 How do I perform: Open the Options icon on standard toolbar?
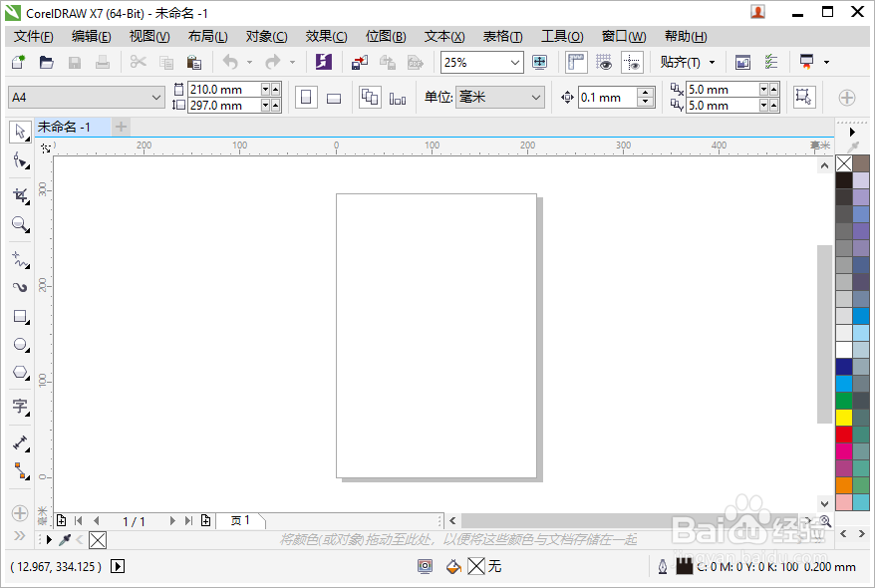coord(771,62)
